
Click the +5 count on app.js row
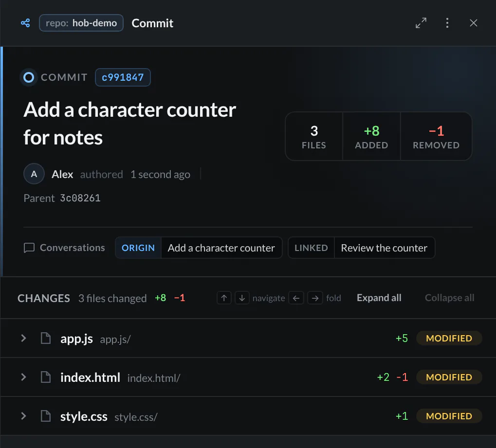coord(402,338)
